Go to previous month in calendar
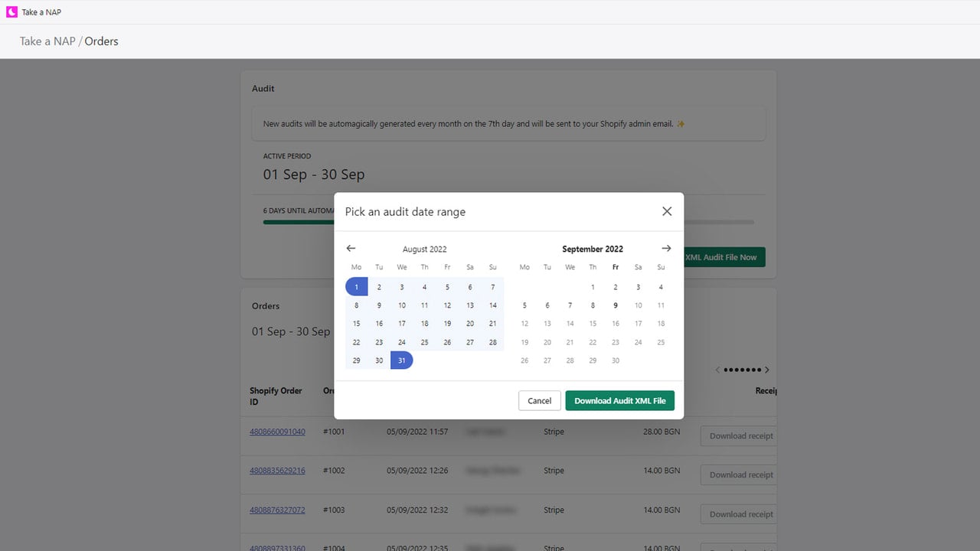Screen dimensions: 980x551 (x=351, y=249)
